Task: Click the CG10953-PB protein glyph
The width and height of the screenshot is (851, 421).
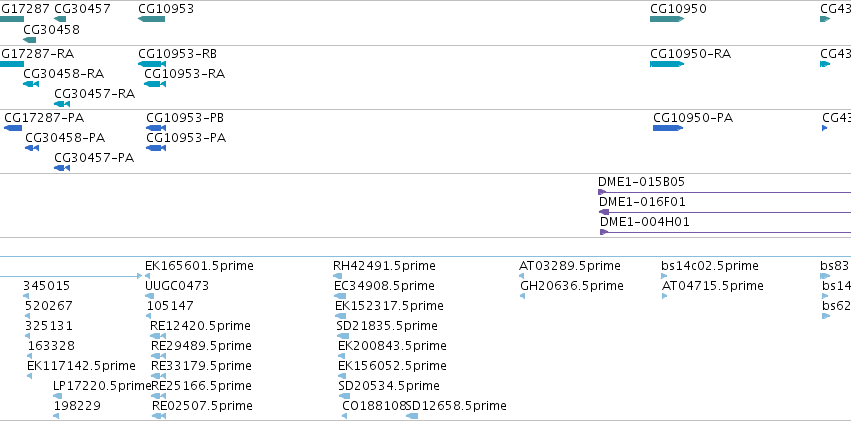Action: click(156, 128)
